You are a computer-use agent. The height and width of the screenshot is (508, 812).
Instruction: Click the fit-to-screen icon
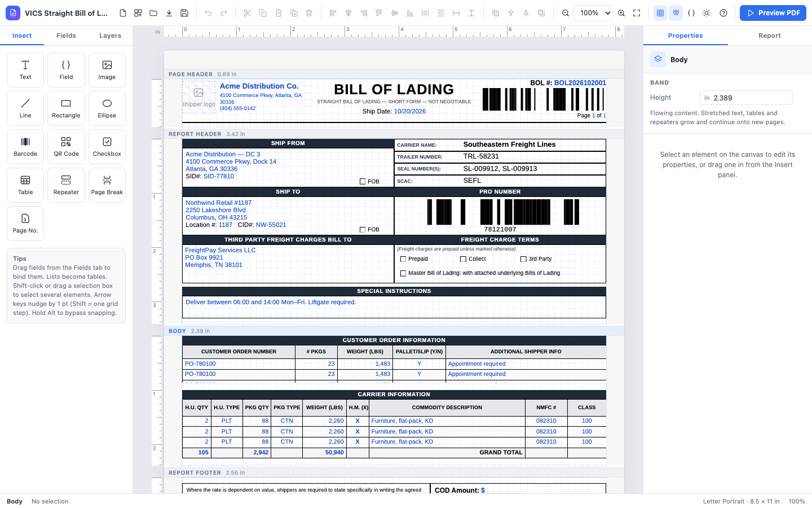pos(637,13)
